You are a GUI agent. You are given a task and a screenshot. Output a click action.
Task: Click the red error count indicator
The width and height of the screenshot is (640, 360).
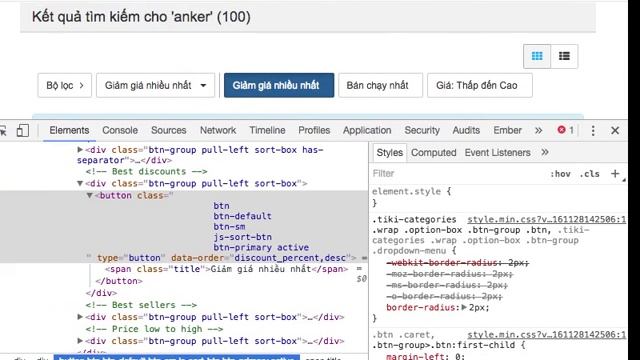[x=566, y=130]
